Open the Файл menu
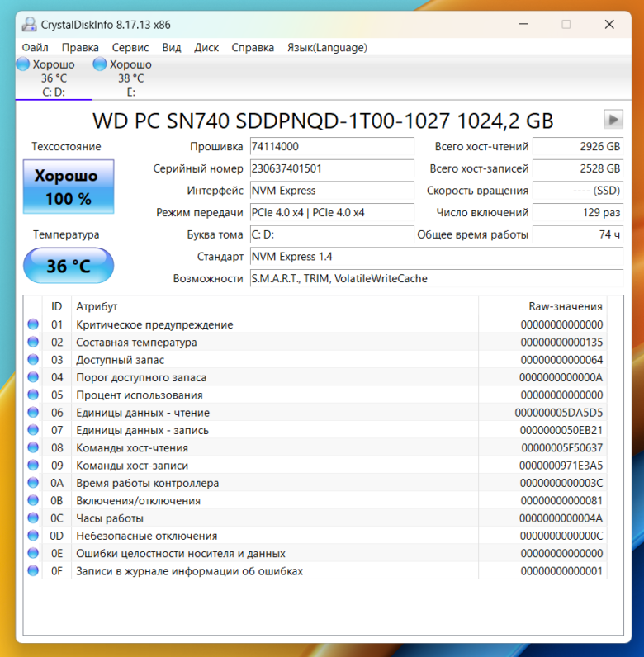This screenshot has width=644, height=657. 36,48
